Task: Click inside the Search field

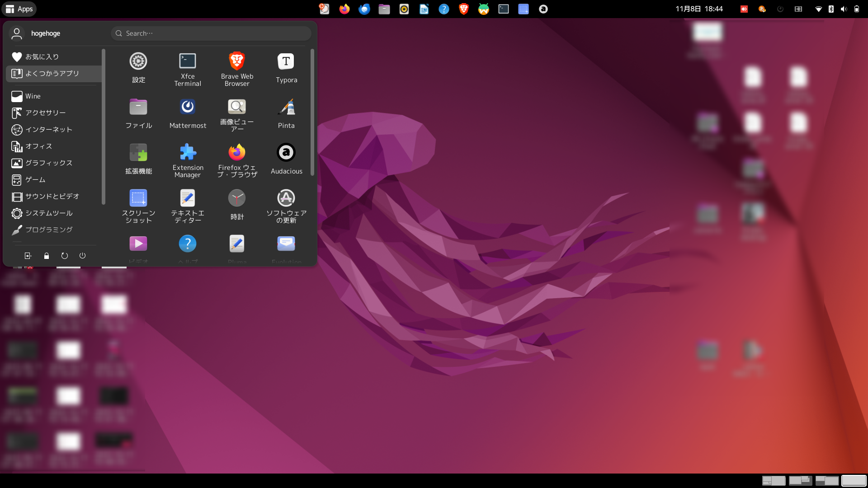Action: [x=211, y=33]
